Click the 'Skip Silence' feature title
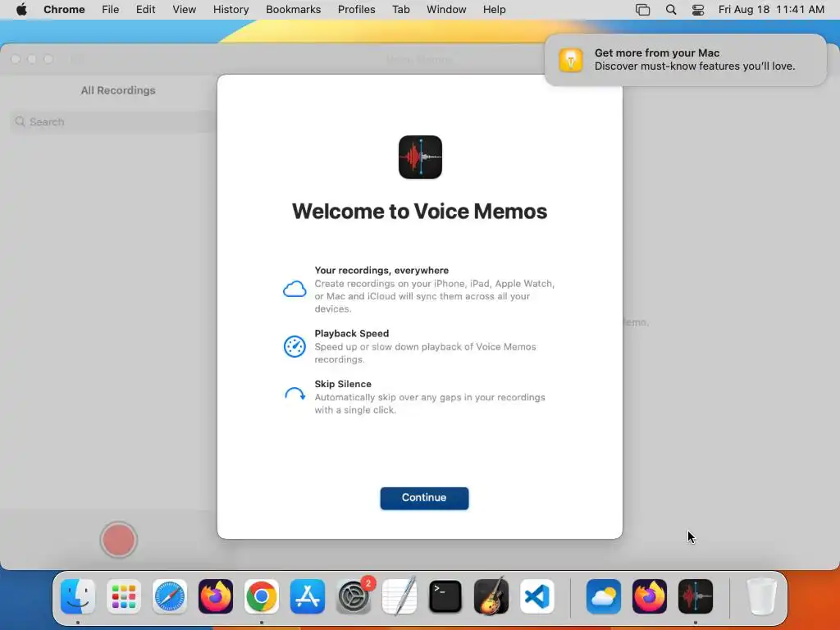 point(343,384)
